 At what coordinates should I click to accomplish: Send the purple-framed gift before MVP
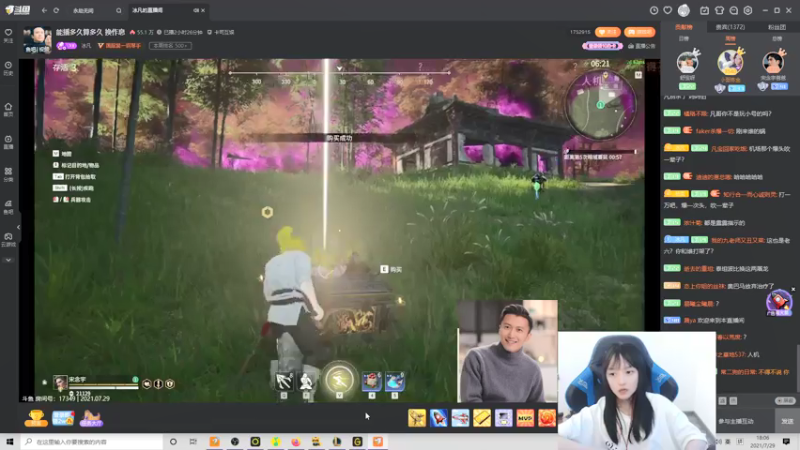click(x=504, y=418)
